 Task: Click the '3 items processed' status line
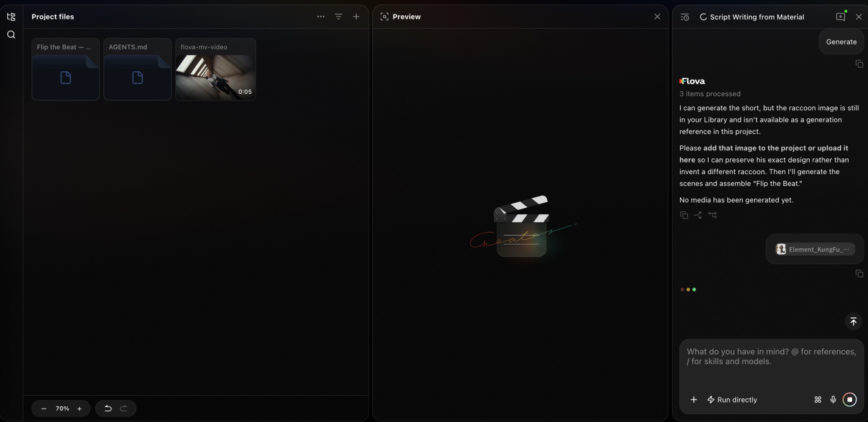coord(710,94)
